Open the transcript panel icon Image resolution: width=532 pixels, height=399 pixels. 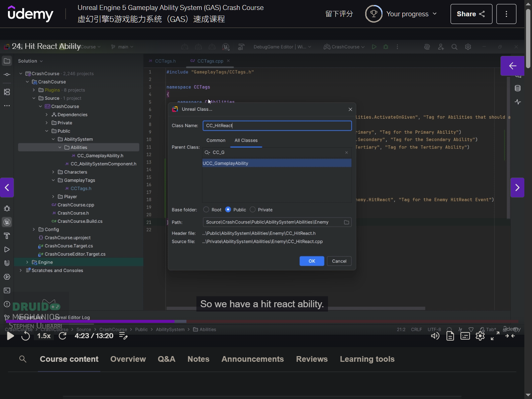click(450, 336)
